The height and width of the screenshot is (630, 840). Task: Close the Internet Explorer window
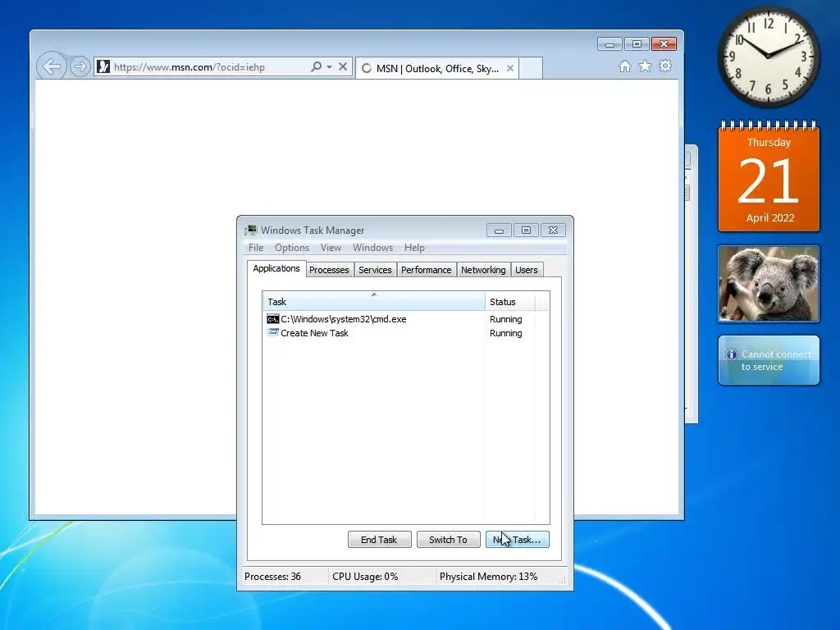pos(664,44)
